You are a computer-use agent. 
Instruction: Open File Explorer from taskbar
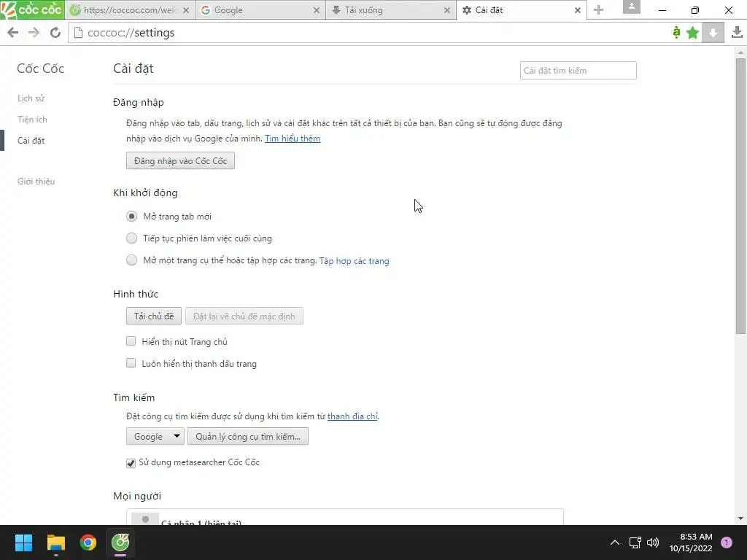point(55,542)
